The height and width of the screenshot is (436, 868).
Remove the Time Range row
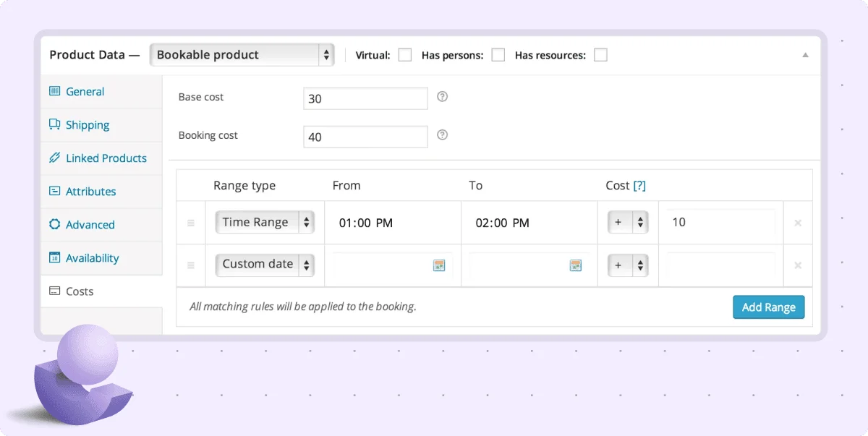pyautogui.click(x=798, y=223)
